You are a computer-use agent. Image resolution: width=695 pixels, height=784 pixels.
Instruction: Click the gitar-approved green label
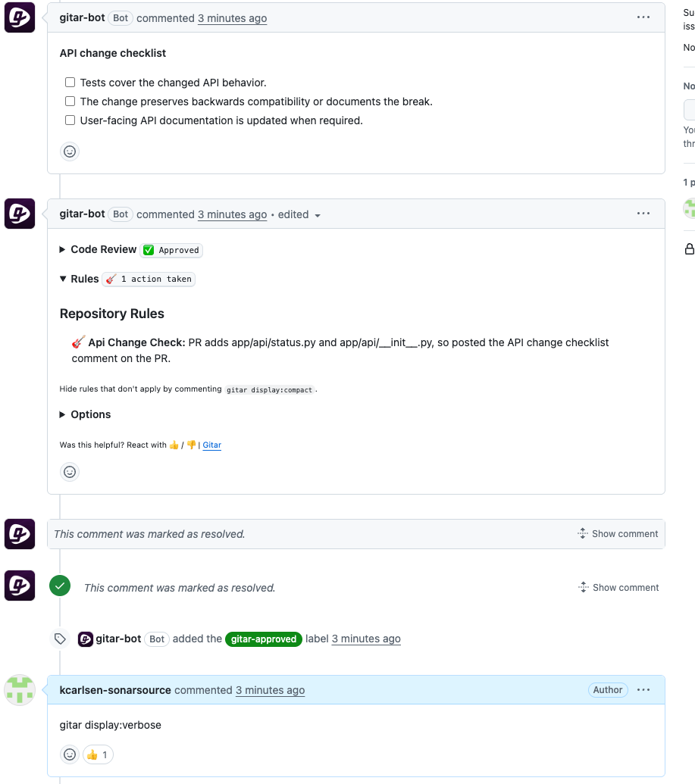coord(264,639)
